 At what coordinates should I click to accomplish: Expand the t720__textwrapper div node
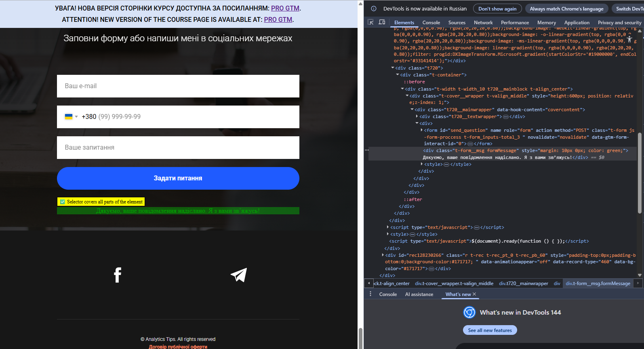click(x=417, y=116)
